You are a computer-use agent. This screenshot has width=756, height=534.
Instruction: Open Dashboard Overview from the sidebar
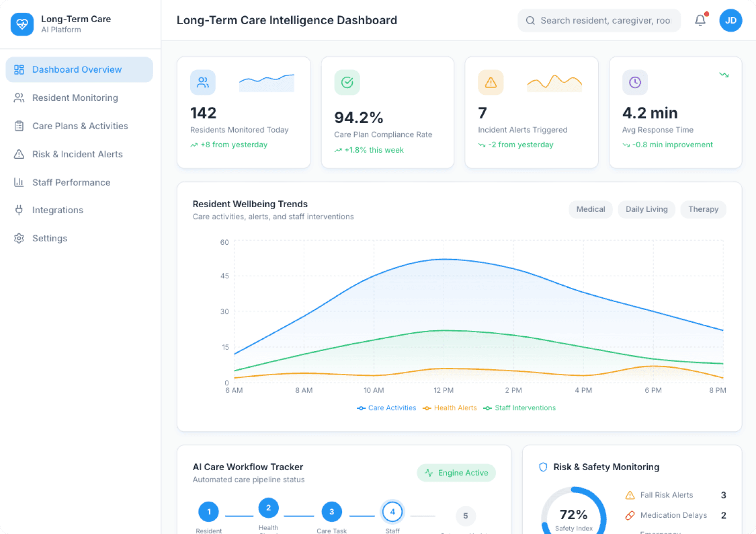pyautogui.click(x=77, y=69)
